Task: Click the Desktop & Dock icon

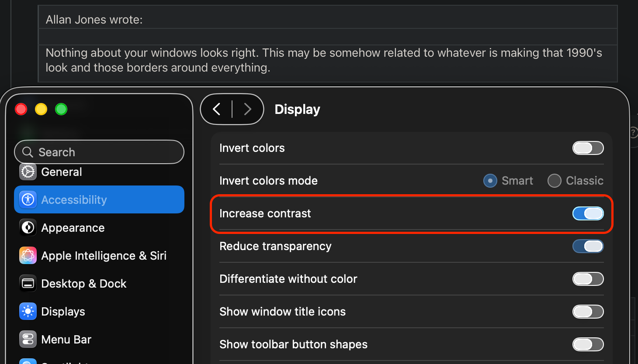Action: pyautogui.click(x=28, y=284)
